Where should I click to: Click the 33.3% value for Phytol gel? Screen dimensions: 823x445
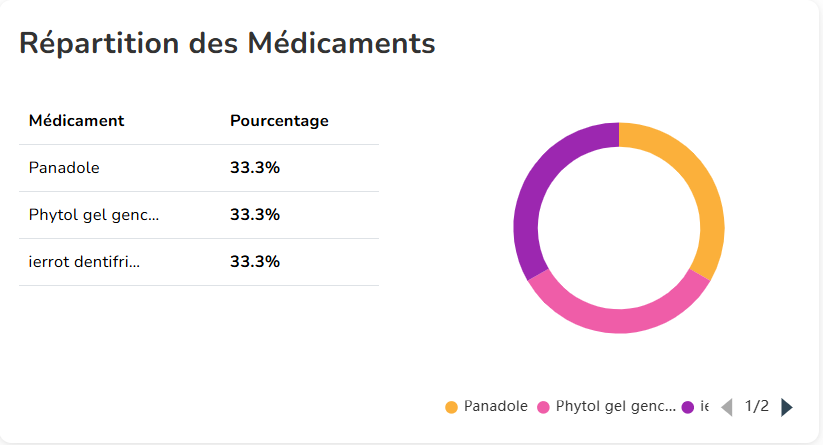[255, 215]
